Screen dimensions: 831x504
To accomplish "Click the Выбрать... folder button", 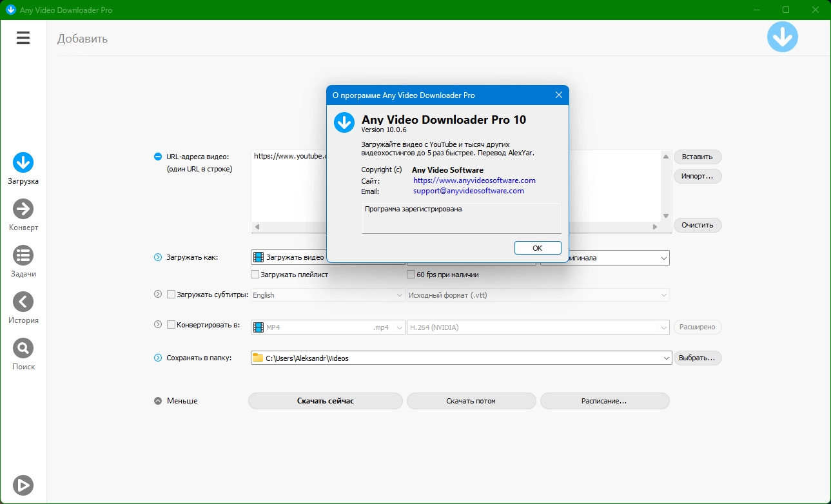I will 698,358.
